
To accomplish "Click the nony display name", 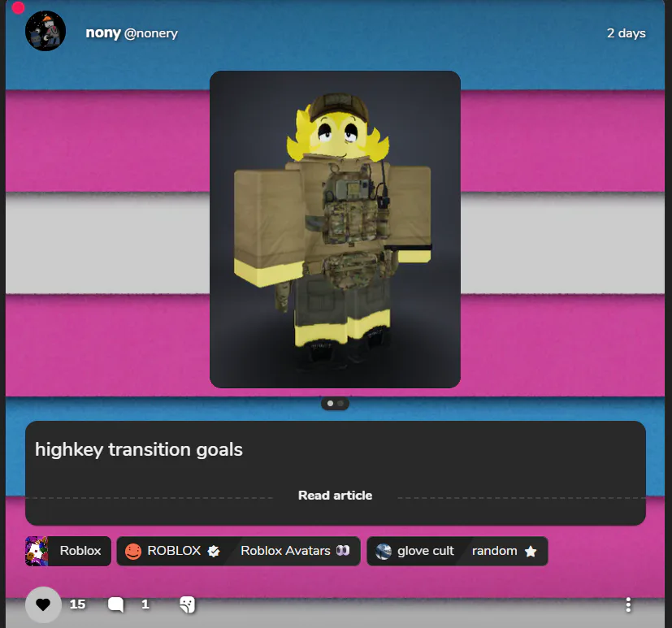I will (x=103, y=33).
